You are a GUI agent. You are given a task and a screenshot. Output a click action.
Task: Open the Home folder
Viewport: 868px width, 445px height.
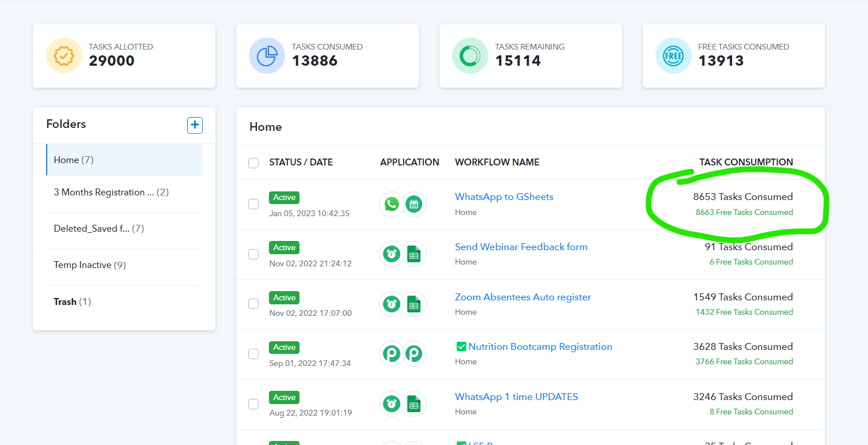click(124, 160)
